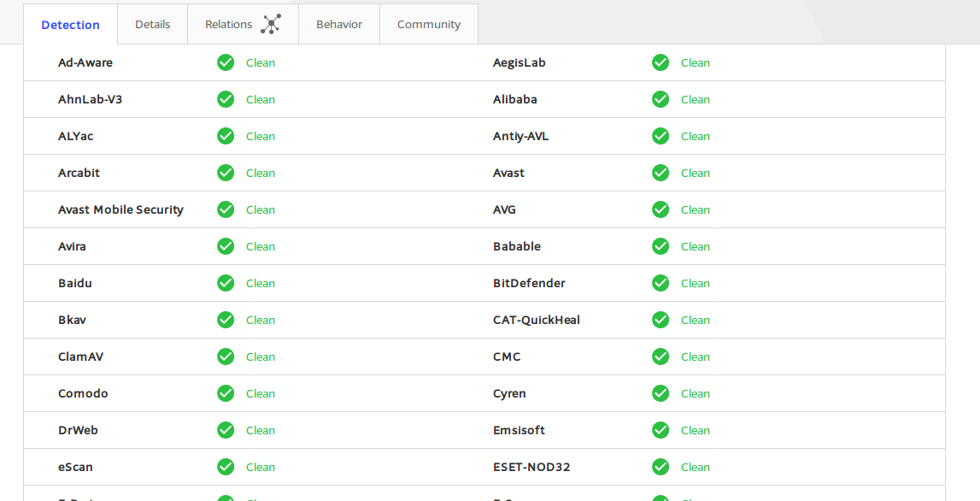Click the green check icon for Avast
The height and width of the screenshot is (501, 980).
[660, 173]
